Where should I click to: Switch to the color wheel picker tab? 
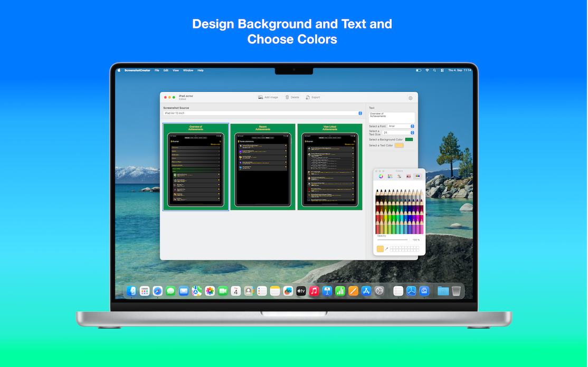381,176
